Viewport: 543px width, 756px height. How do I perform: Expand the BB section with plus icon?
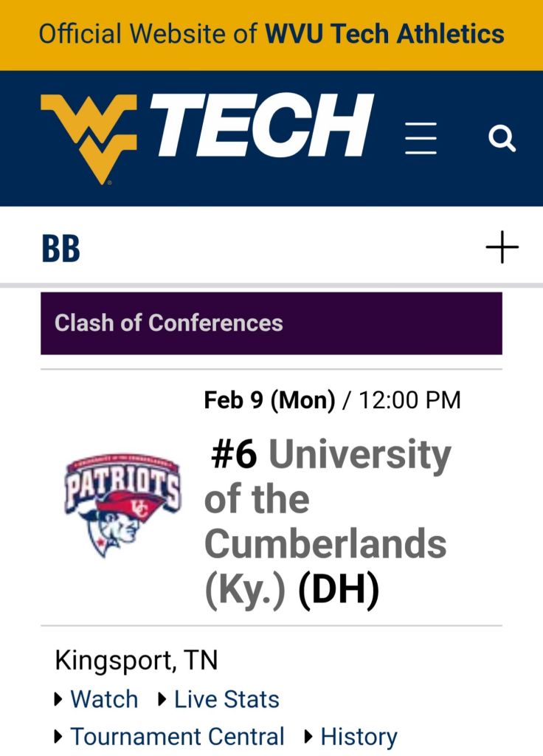pyautogui.click(x=502, y=247)
